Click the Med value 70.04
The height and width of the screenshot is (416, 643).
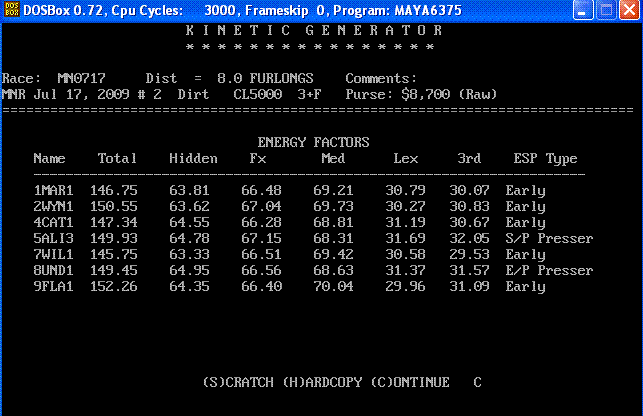(333, 286)
